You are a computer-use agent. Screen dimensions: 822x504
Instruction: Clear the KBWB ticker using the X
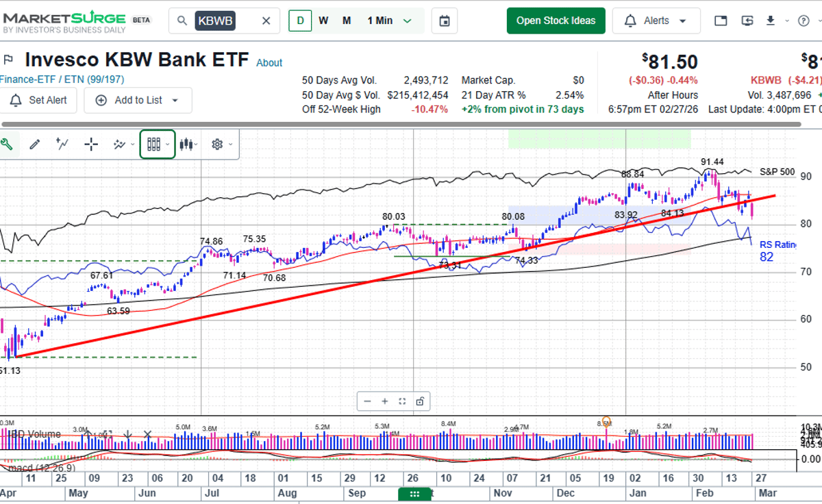click(x=266, y=21)
